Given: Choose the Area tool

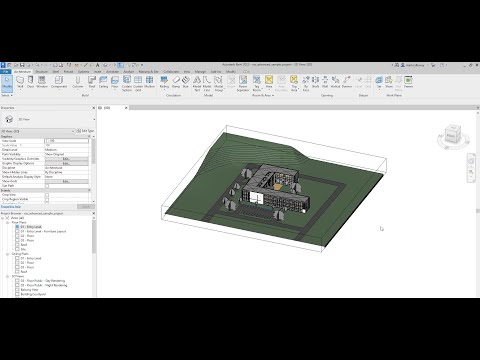Looking at the screenshot, I should click(x=269, y=82).
